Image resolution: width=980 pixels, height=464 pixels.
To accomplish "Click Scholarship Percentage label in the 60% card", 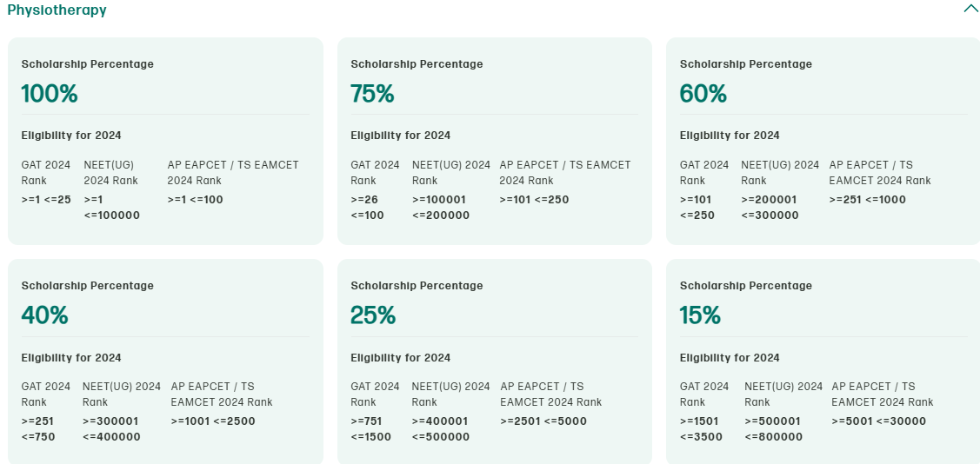I will 745,64.
